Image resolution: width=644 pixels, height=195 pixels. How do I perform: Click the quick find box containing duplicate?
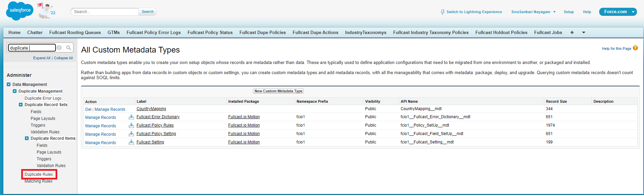pyautogui.click(x=32, y=48)
